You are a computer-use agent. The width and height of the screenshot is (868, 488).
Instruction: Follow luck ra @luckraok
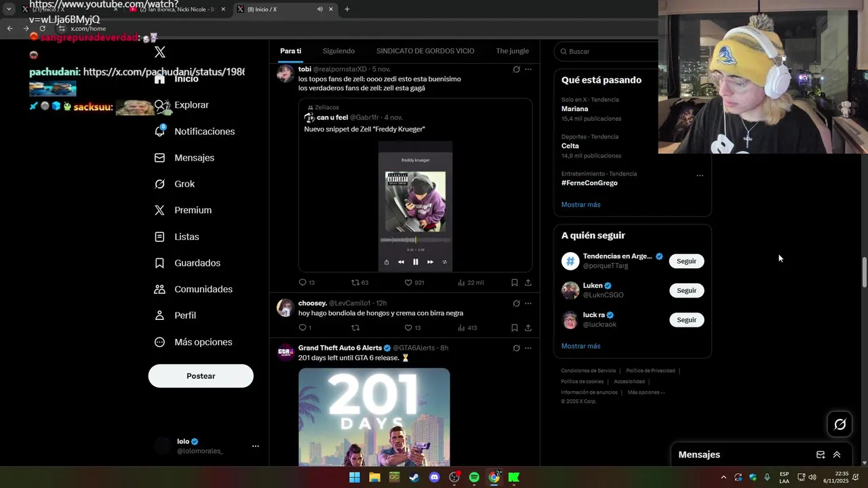[686, 320]
